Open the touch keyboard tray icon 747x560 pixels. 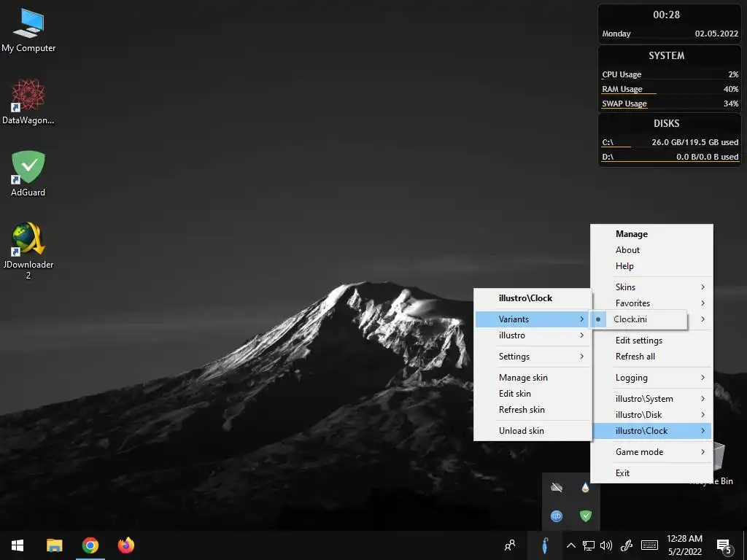(x=649, y=545)
